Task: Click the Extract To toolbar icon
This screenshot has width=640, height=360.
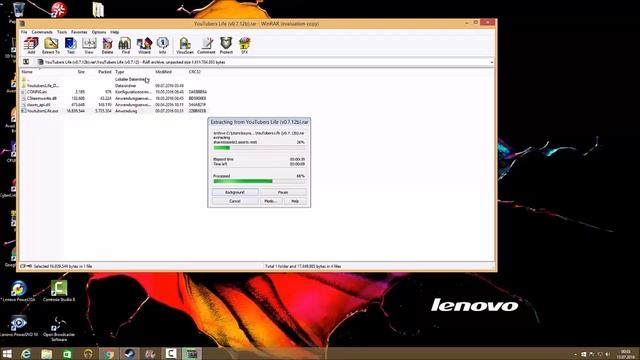Action: point(51,45)
